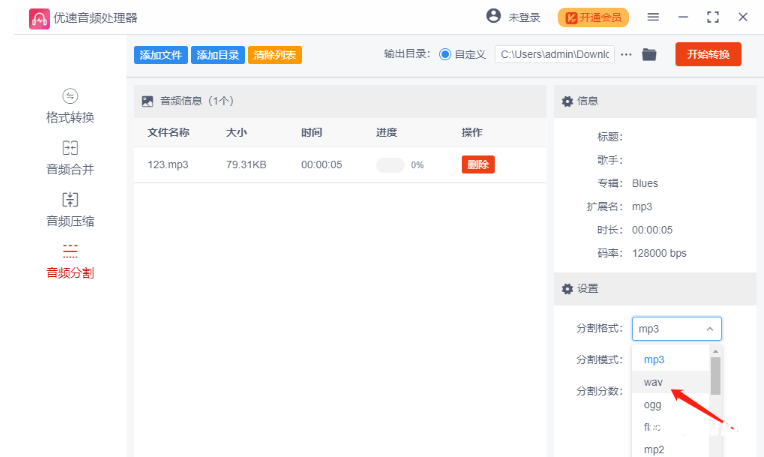Screen dimensions: 764x457
Task: Click the 操作 column header
Action: click(x=472, y=133)
